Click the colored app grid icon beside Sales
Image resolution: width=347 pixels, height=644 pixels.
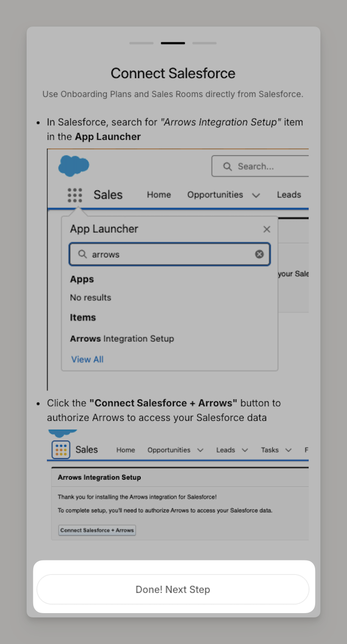(x=61, y=450)
